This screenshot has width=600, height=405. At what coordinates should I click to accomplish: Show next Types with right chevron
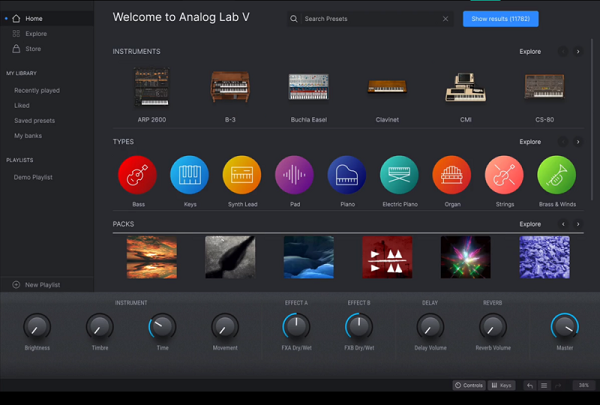(x=578, y=142)
